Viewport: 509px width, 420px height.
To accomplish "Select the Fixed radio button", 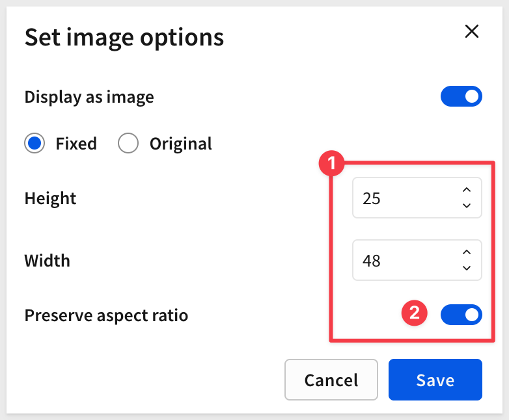I will [x=34, y=143].
